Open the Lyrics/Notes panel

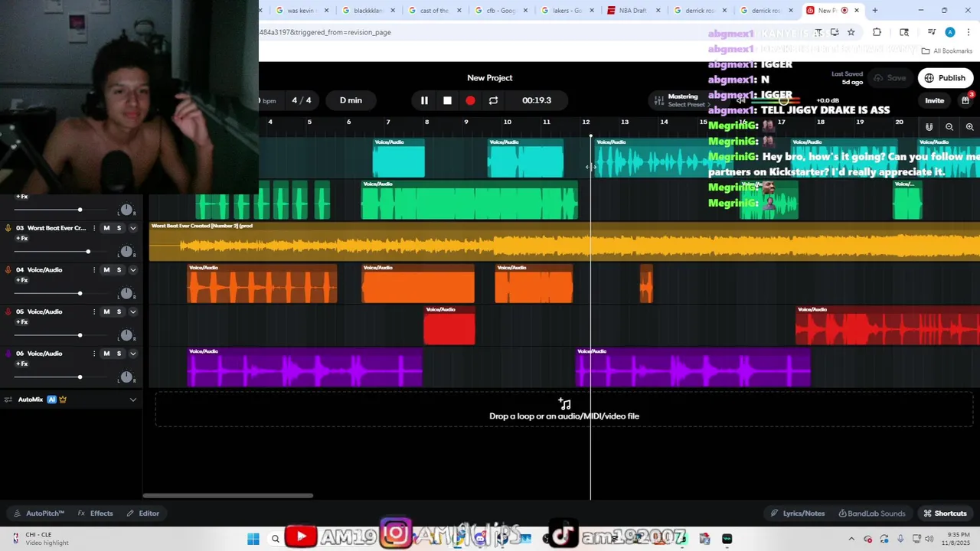(797, 514)
